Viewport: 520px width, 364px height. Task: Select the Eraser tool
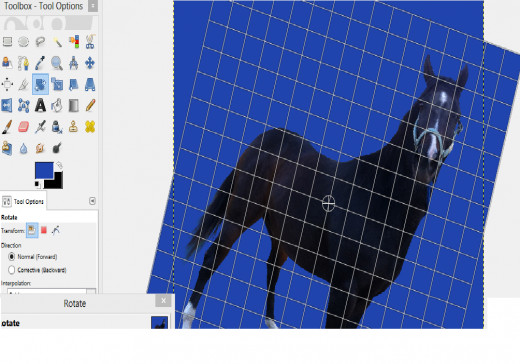[23, 127]
